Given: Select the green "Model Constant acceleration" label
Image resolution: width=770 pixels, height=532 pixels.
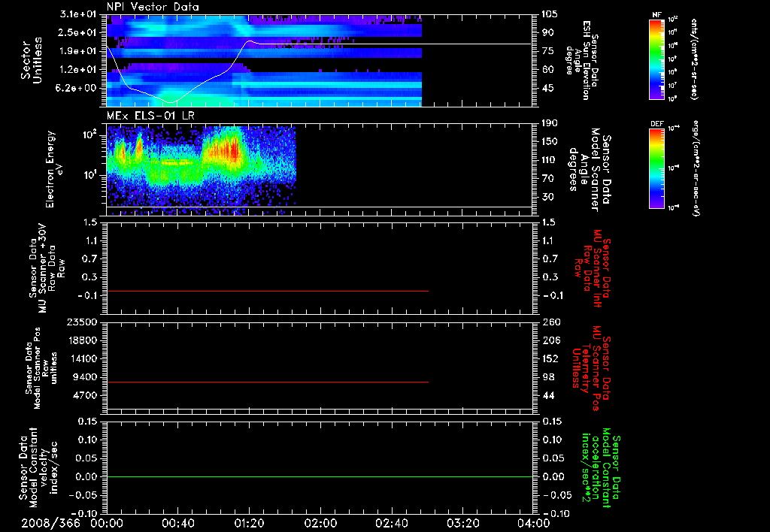Looking at the screenshot, I should [601, 469].
